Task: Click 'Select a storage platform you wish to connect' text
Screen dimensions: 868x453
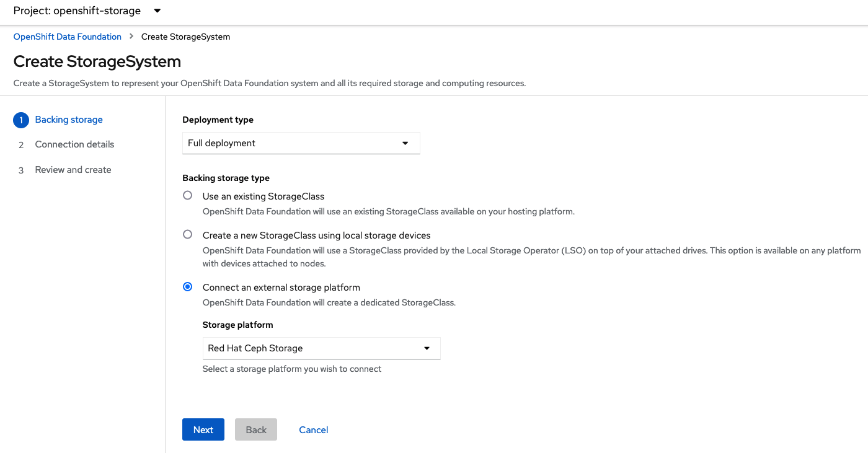Action: [x=292, y=369]
